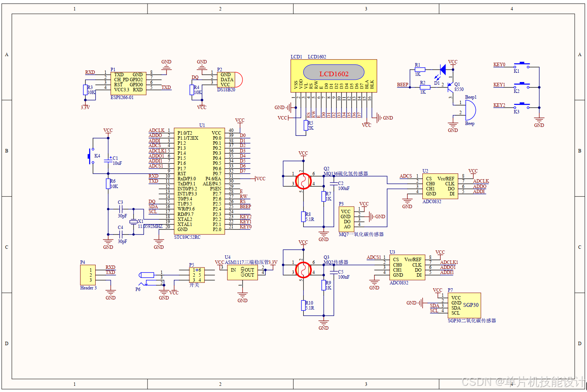Click capacitor C1 10uF symbol
This screenshot has width=587, height=392.
coord(108,161)
